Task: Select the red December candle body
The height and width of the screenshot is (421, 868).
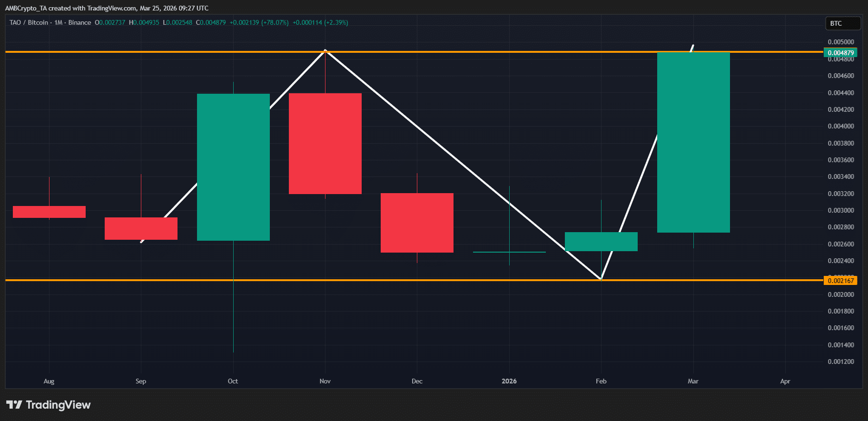Action: pyautogui.click(x=417, y=223)
